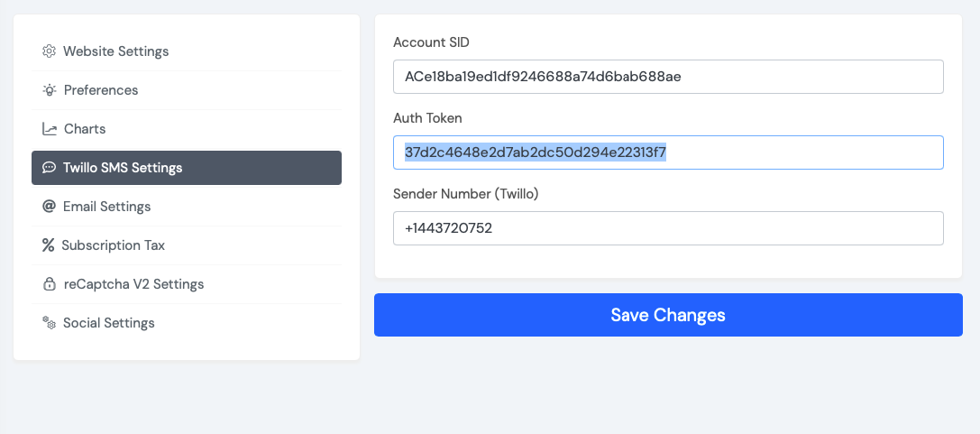This screenshot has width=980, height=434.
Task: Click inside the Auth Token field
Action: click(x=668, y=152)
